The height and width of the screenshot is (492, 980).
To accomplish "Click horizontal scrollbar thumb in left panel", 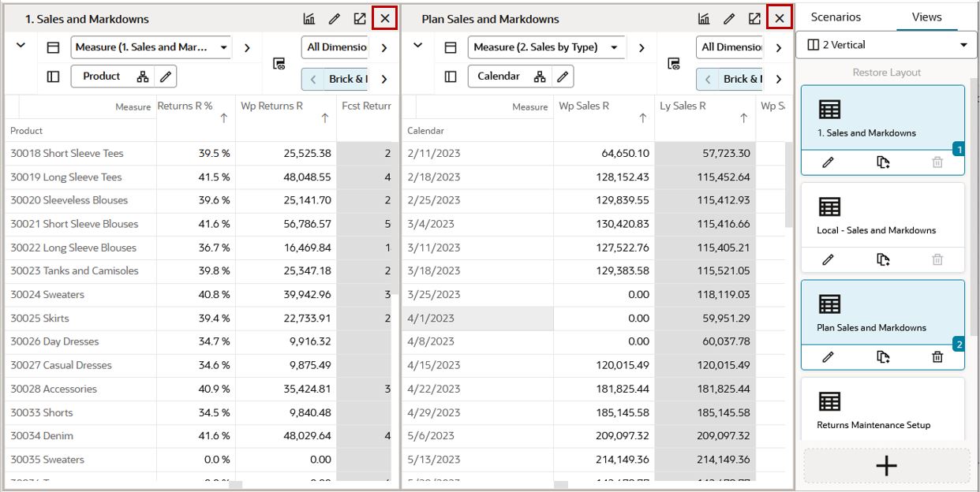I will 236,485.
